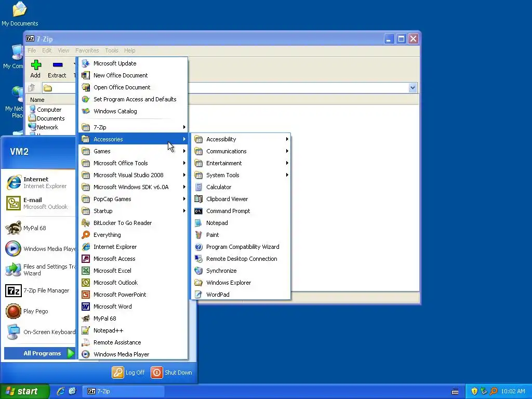Open Internet Explorer from pinned Internet entry
This screenshot has height=399, width=532.
tap(39, 182)
